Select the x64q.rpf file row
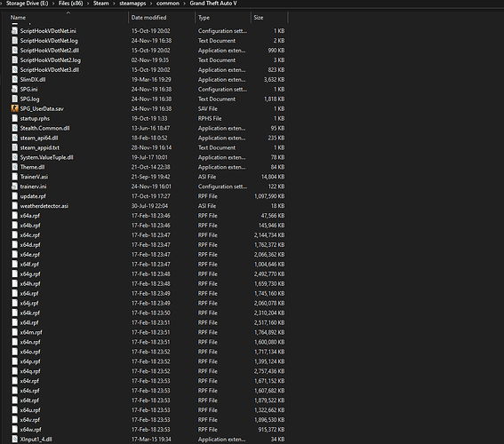Image resolution: width=504 pixels, height=444 pixels. pyautogui.click(x=148, y=371)
